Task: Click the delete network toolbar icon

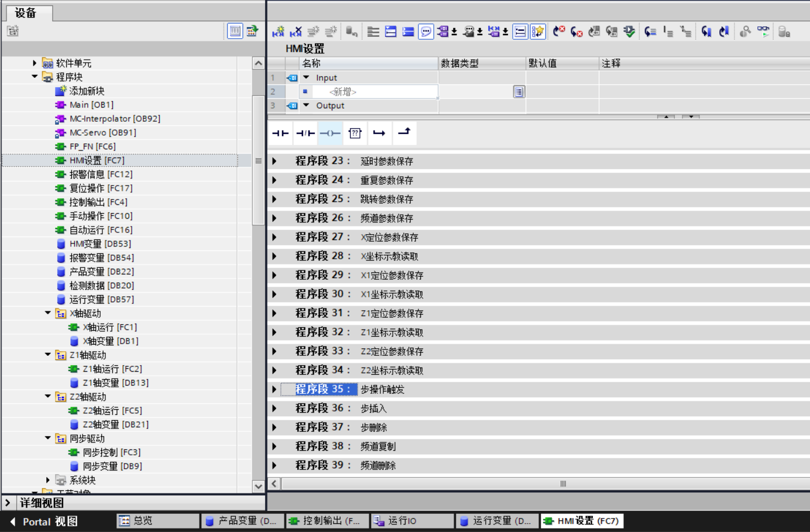Action: 296,32
